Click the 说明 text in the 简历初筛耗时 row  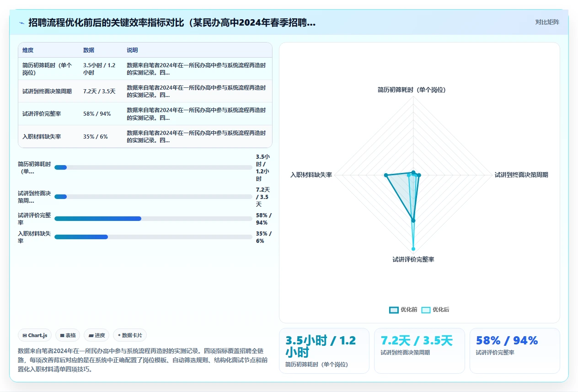tap(196, 69)
